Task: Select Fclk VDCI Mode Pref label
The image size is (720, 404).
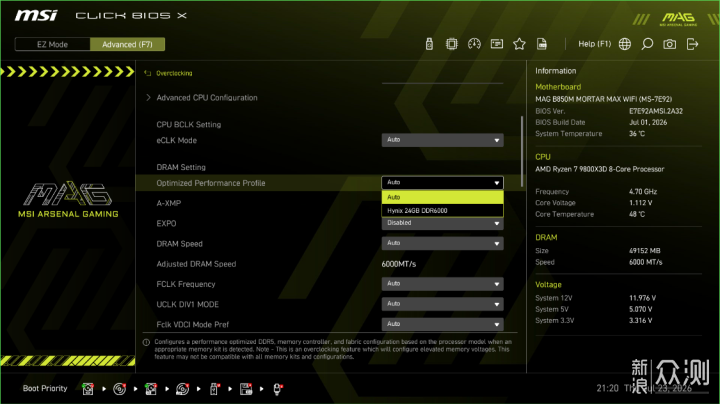Action: (x=192, y=325)
